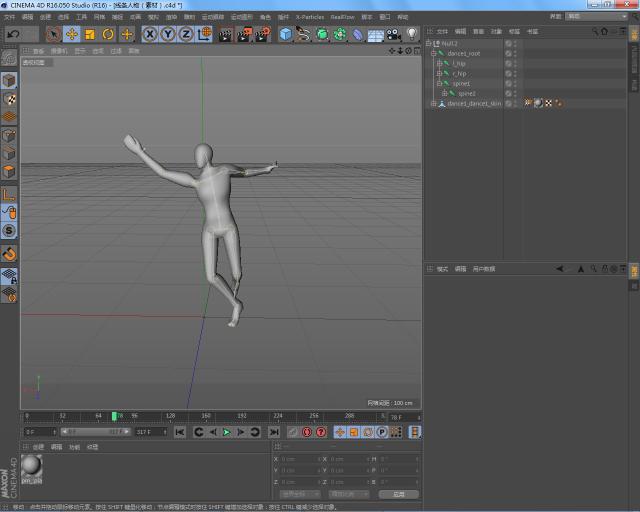Open the cube primitive object tool

coord(286,34)
